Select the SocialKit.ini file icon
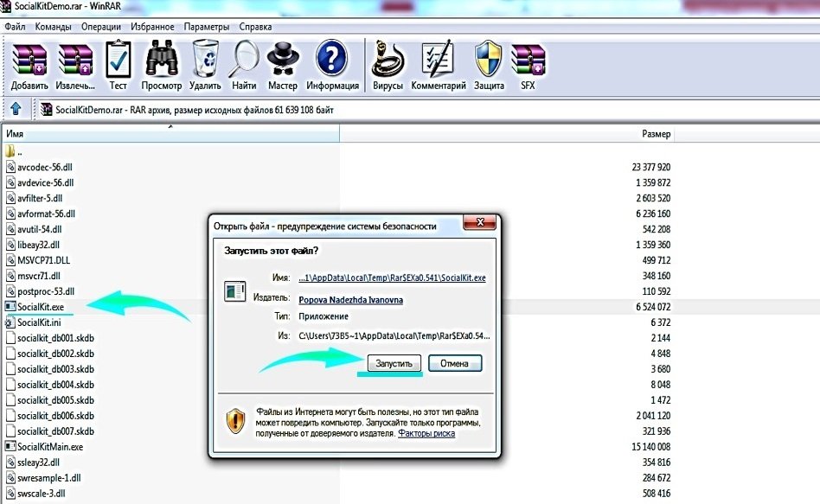 [x=10, y=322]
